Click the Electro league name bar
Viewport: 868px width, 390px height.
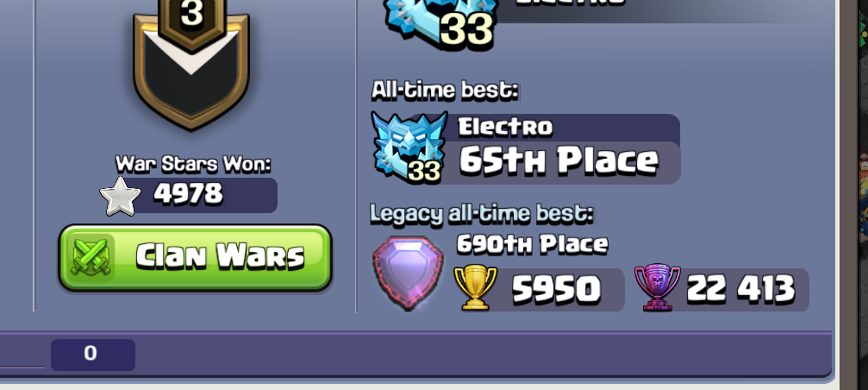pos(568,128)
